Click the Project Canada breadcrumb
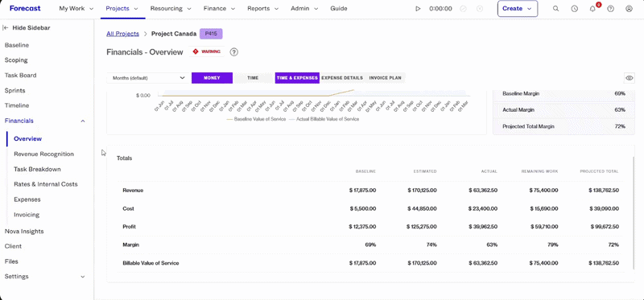Viewport: 644px width, 300px height. [x=174, y=34]
